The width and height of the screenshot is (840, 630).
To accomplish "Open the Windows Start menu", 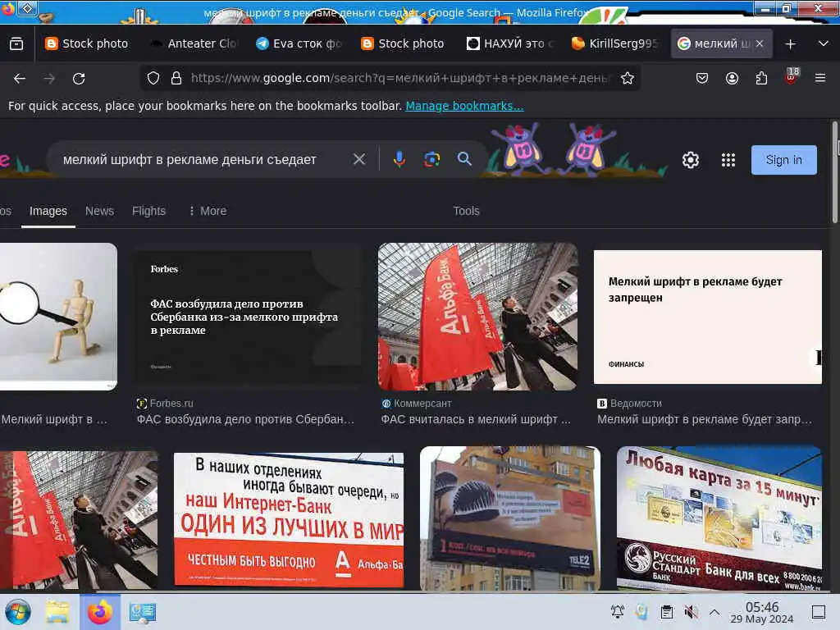I will click(x=18, y=612).
